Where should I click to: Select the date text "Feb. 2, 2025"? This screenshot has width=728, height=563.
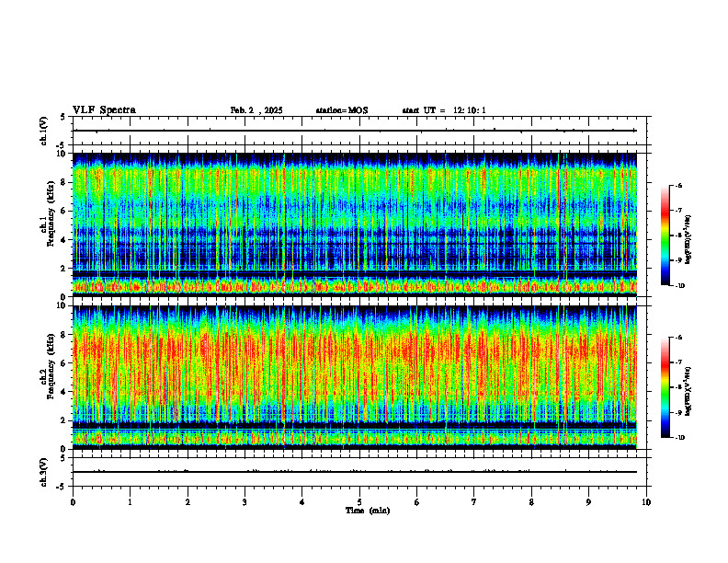256,110
